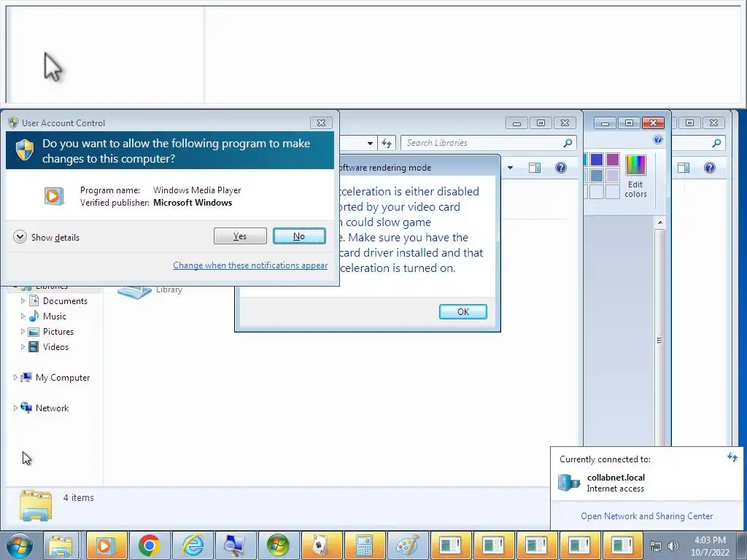Click the Search Libraries field
Screen dimensions: 747x560
tap(488, 143)
